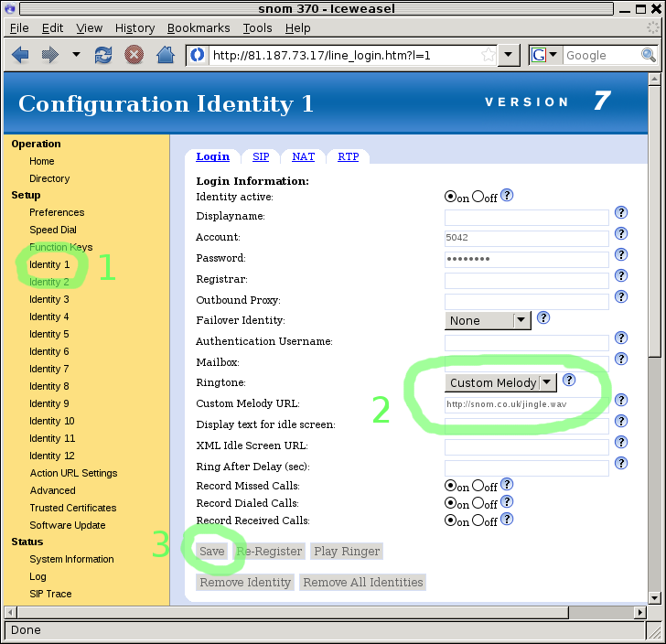The image size is (666, 644).
Task: Show help for Custom Melody URL
Action: pos(621,400)
